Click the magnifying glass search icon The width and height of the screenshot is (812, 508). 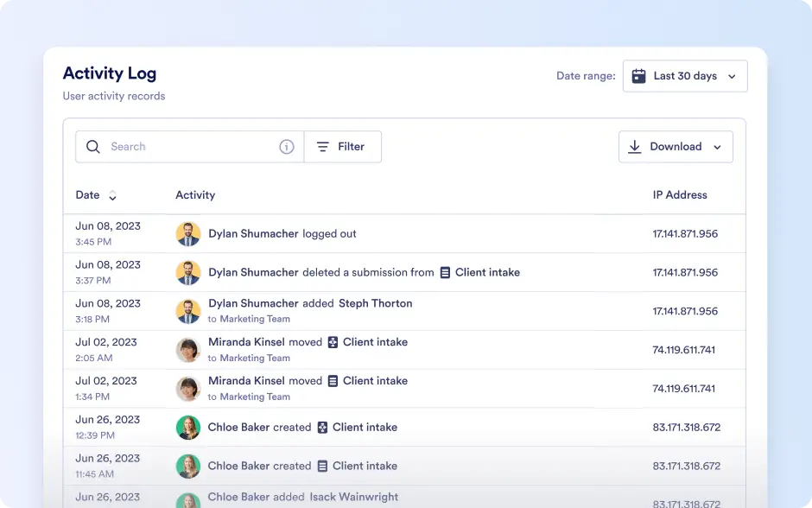(x=93, y=147)
